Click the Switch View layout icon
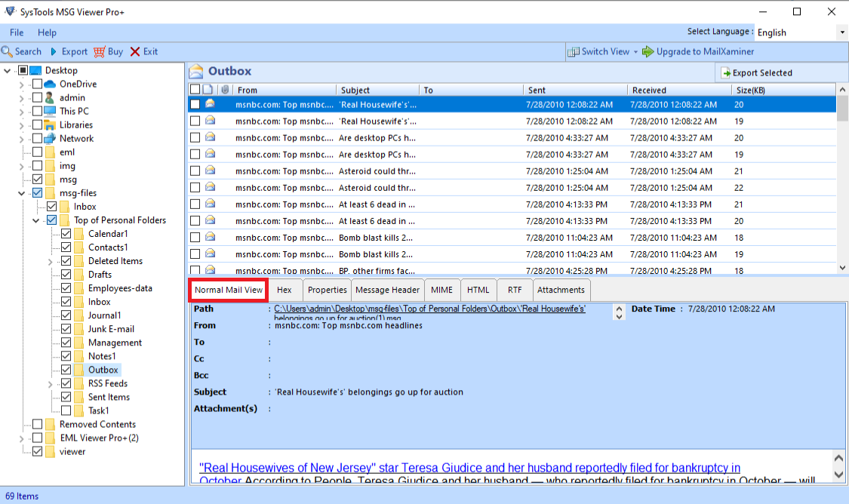The width and height of the screenshot is (849, 504). [573, 52]
